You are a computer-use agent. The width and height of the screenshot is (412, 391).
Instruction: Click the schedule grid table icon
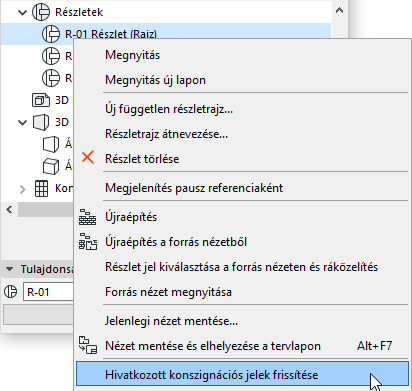[x=41, y=188]
